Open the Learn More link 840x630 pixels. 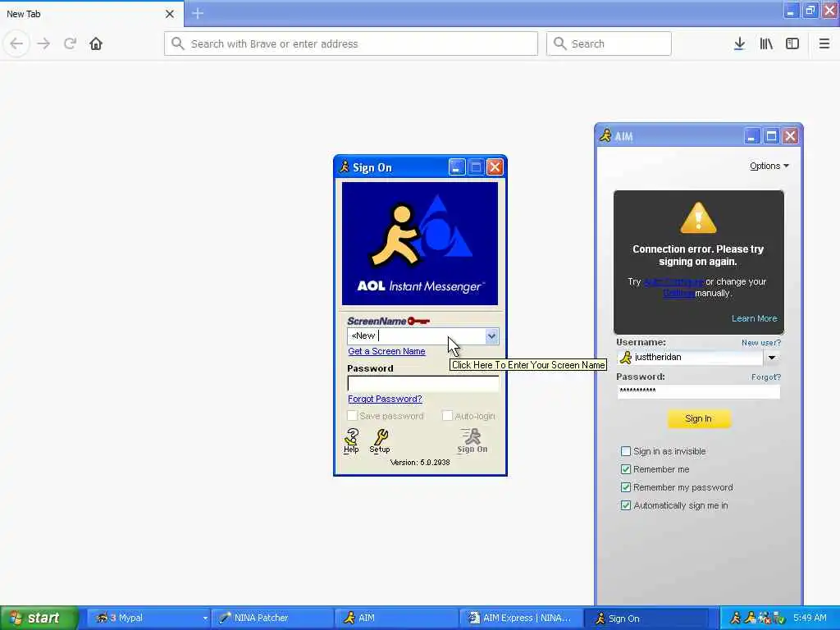(x=755, y=318)
